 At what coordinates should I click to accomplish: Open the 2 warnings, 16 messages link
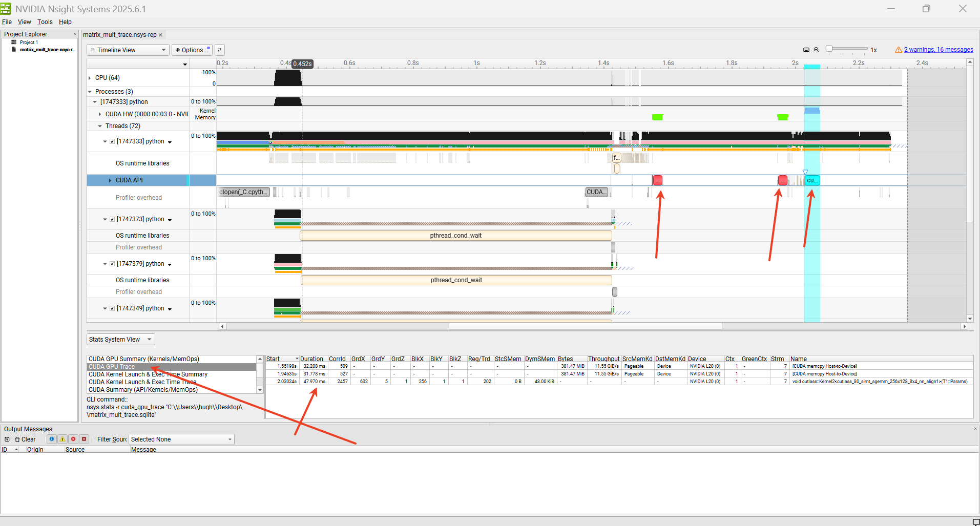[x=939, y=50]
